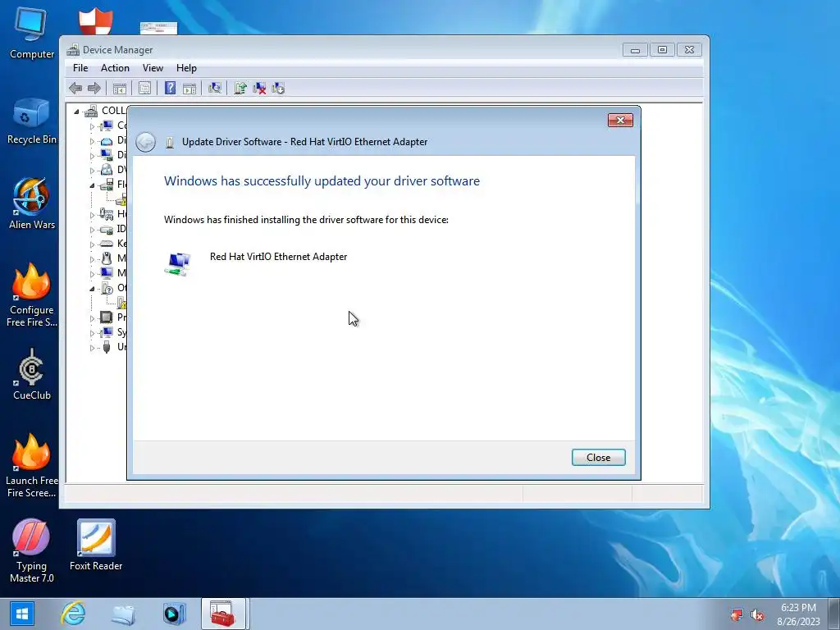840x630 pixels.
Task: Click the Computer desktop icon
Action: click(32, 33)
